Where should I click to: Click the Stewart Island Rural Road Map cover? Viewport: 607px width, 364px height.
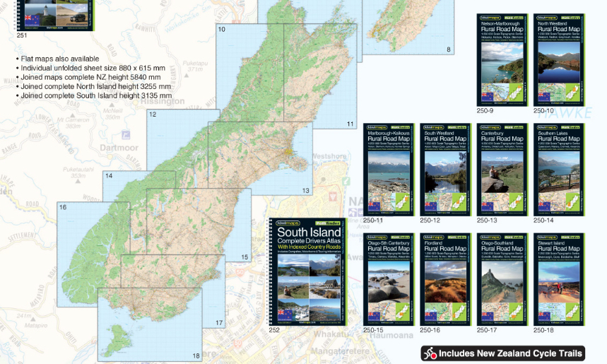click(559, 279)
